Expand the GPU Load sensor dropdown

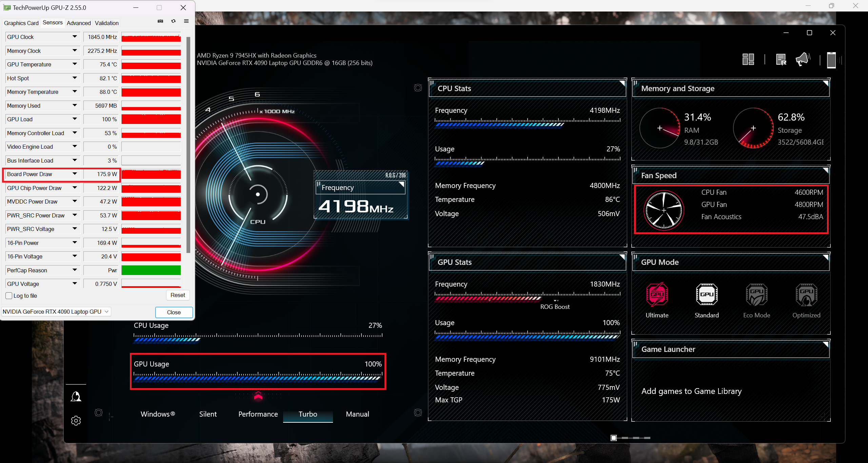click(x=75, y=119)
